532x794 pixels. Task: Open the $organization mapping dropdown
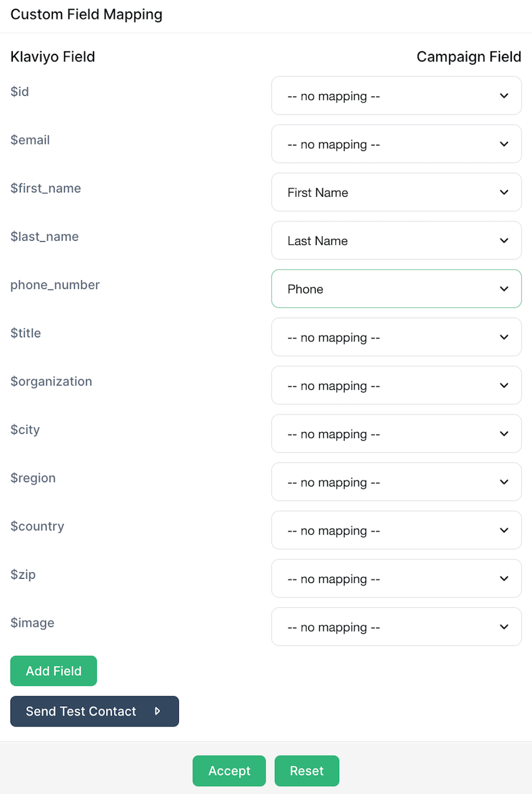396,385
